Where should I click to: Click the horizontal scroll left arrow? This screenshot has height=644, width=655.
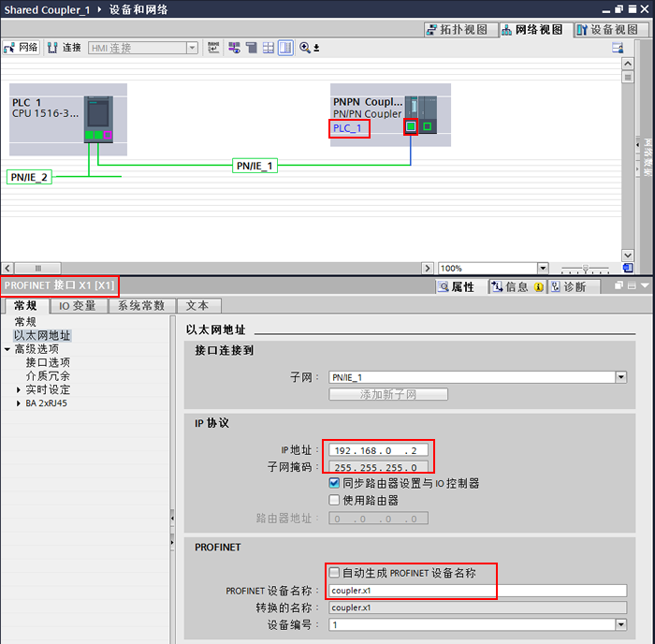click(x=7, y=268)
